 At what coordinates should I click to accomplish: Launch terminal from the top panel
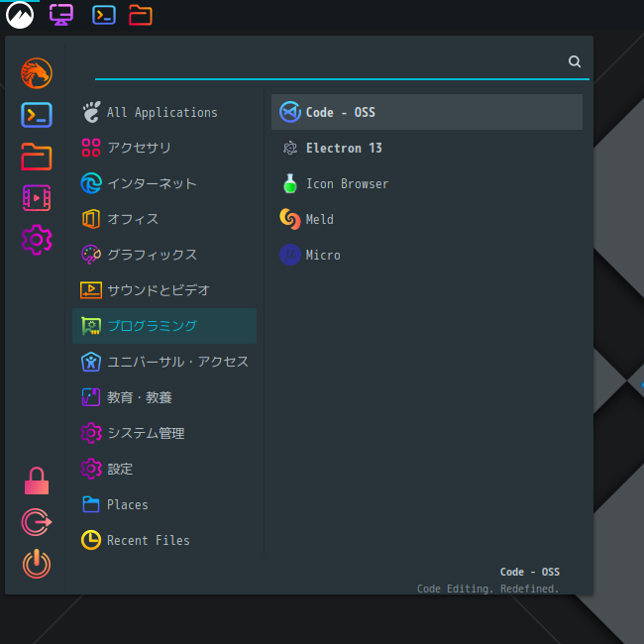104,15
